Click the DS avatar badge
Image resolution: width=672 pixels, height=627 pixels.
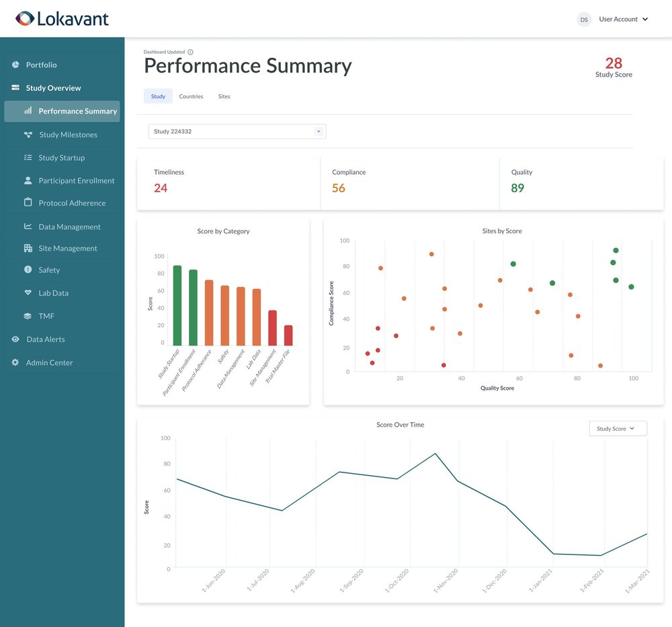583,19
